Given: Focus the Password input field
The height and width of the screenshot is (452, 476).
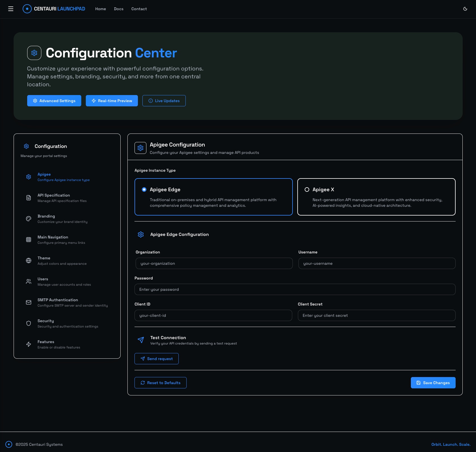Looking at the screenshot, I should click(295, 289).
